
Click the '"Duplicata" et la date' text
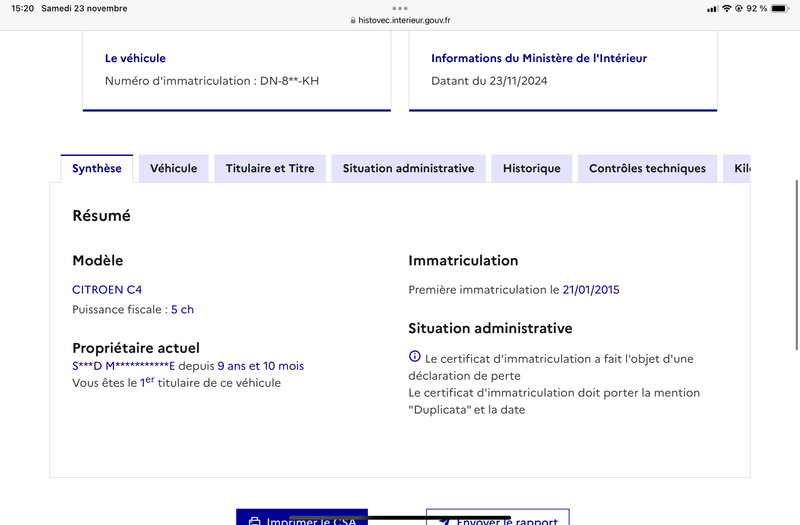(x=467, y=410)
